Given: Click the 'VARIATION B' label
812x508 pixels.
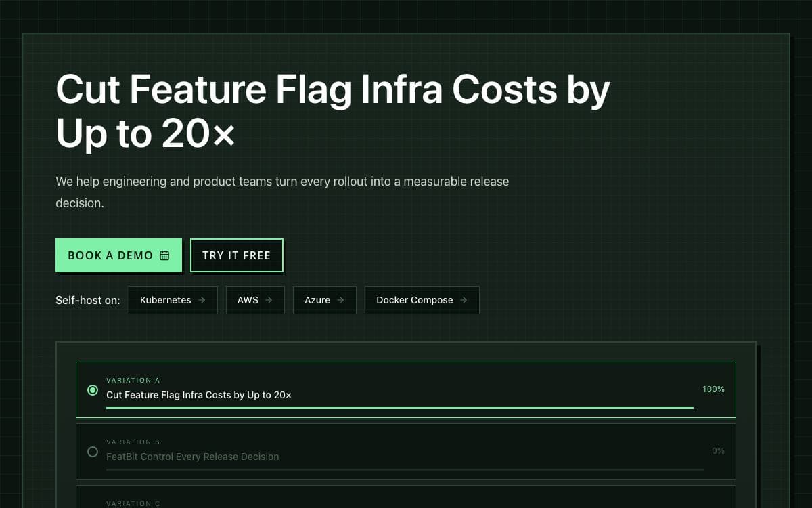Looking at the screenshot, I should (133, 442).
